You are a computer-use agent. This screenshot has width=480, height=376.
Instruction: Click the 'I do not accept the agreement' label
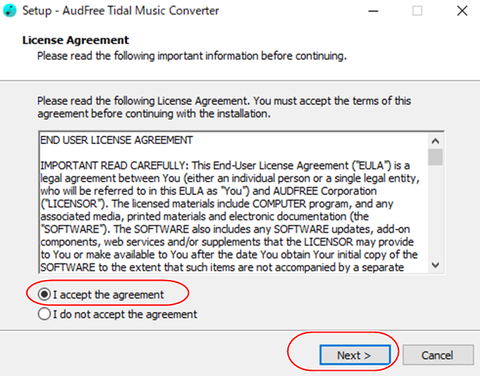(x=125, y=314)
